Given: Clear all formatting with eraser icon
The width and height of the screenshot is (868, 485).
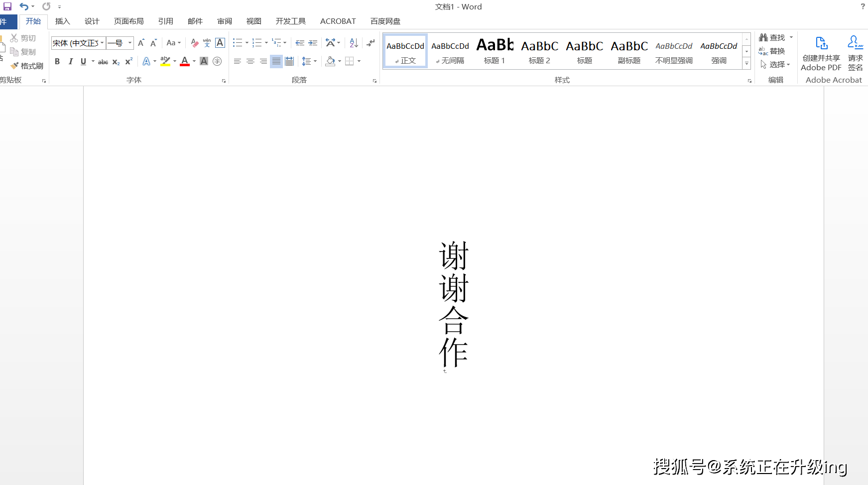Looking at the screenshot, I should [195, 43].
